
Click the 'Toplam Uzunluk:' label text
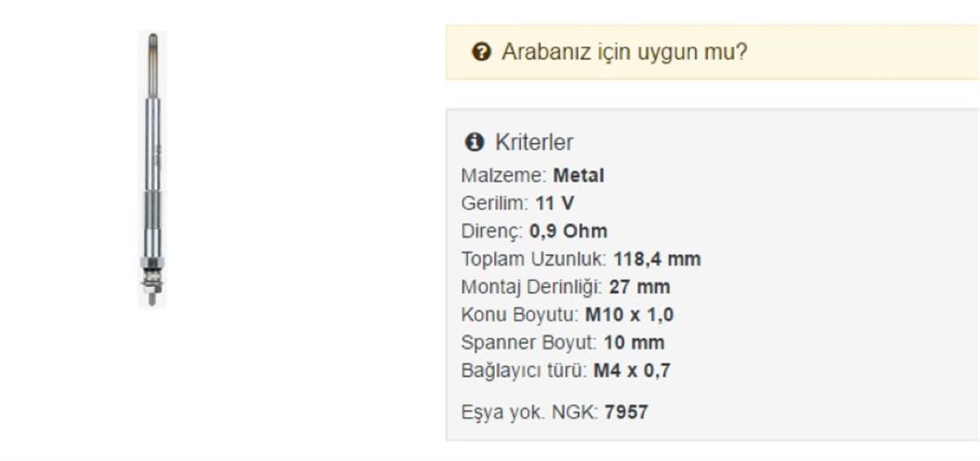(534, 259)
